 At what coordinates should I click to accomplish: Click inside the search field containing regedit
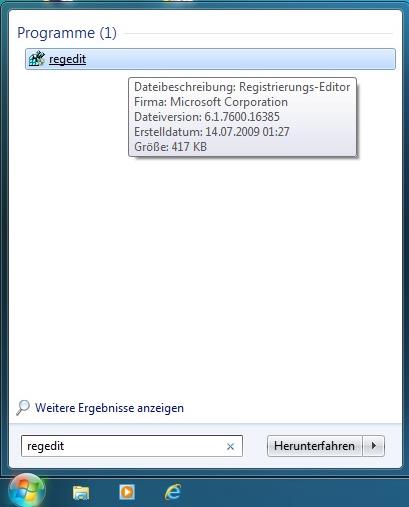tap(123, 446)
